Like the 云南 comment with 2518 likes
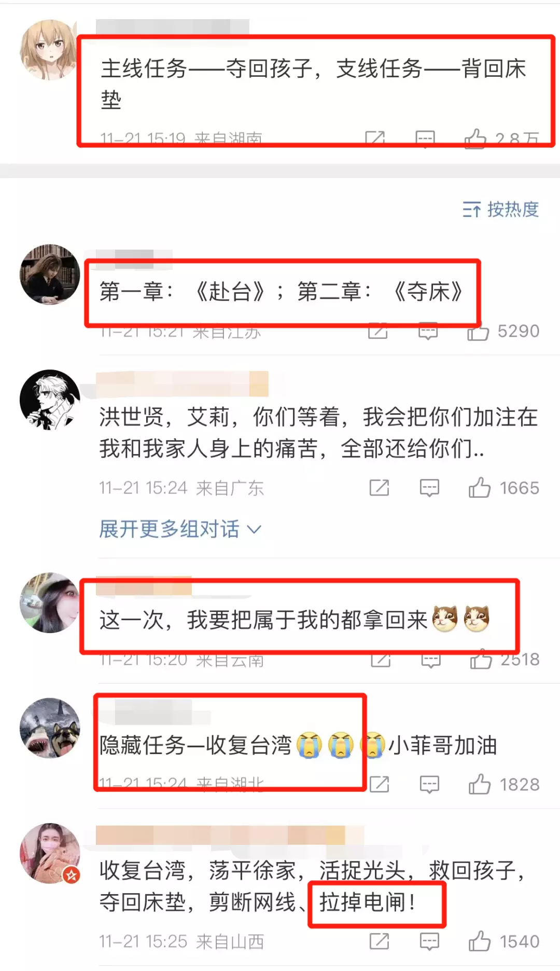 click(481, 659)
